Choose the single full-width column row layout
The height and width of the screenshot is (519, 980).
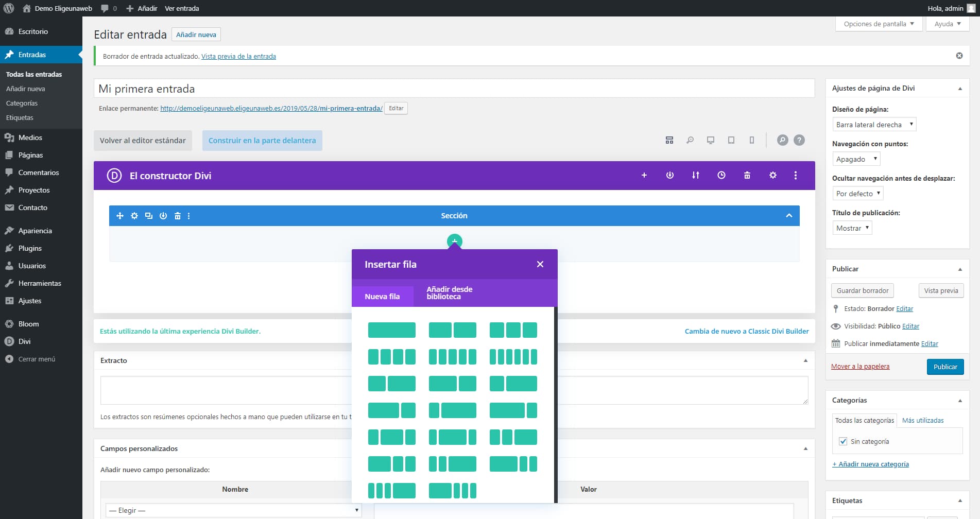[391, 330]
